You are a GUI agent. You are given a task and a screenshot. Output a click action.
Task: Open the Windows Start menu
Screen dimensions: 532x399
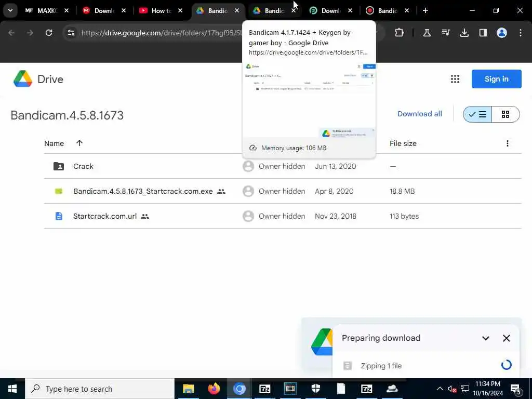pyautogui.click(x=12, y=389)
